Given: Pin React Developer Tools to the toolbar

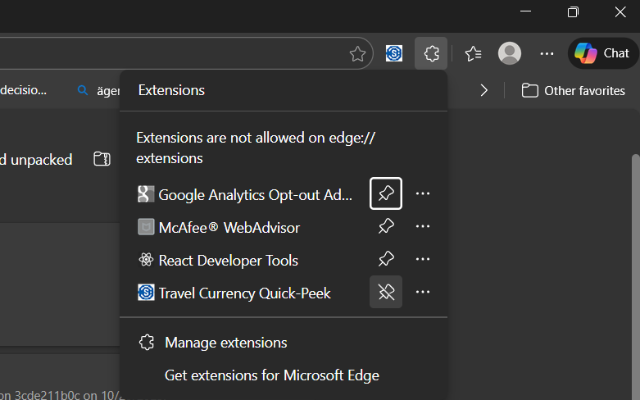Looking at the screenshot, I should (x=386, y=260).
